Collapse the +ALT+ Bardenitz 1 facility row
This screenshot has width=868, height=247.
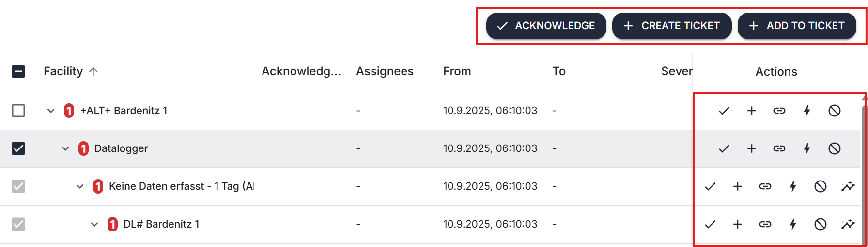click(51, 111)
